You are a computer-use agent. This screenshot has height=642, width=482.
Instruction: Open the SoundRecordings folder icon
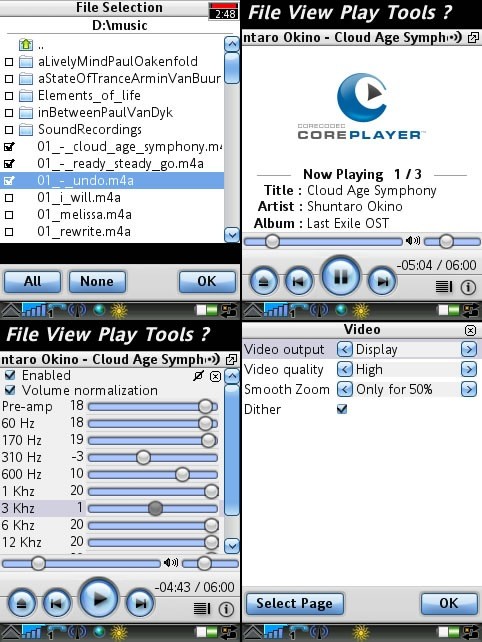(26, 130)
